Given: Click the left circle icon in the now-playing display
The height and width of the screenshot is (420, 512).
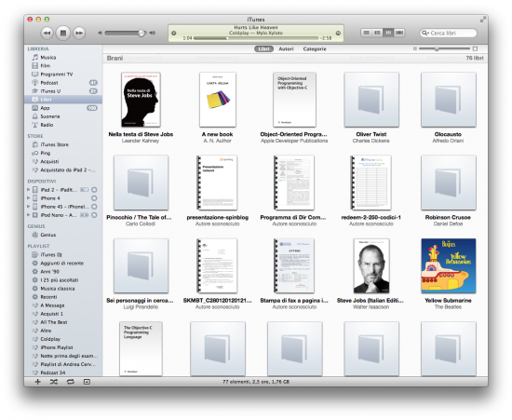Looking at the screenshot, I should pos(174,33).
